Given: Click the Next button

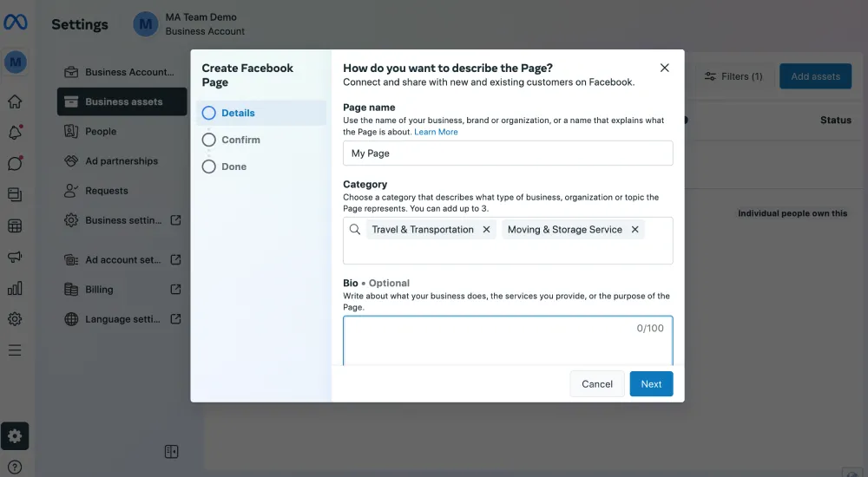Looking at the screenshot, I should point(651,384).
